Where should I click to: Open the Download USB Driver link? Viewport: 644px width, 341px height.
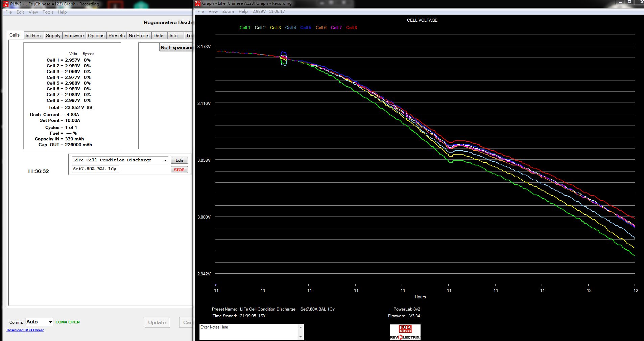click(25, 330)
